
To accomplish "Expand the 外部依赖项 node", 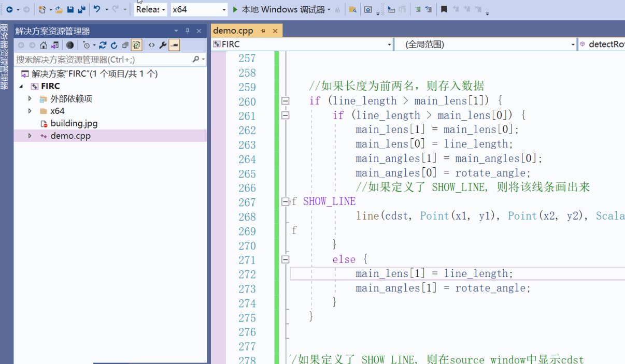I will click(x=30, y=98).
